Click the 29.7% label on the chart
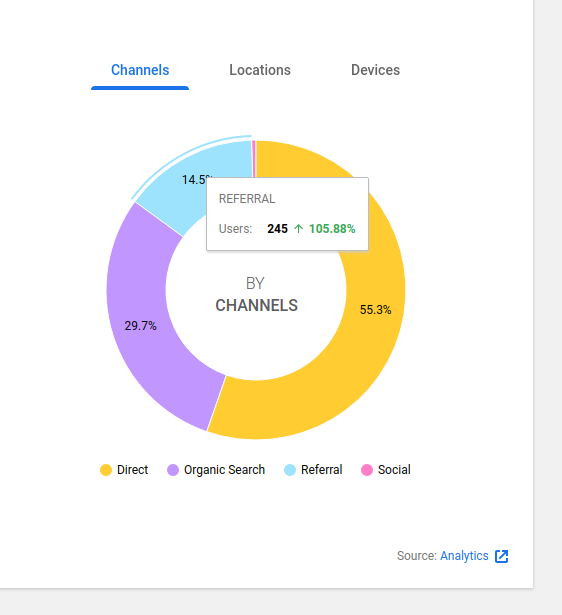This screenshot has width=562, height=615. coord(140,326)
